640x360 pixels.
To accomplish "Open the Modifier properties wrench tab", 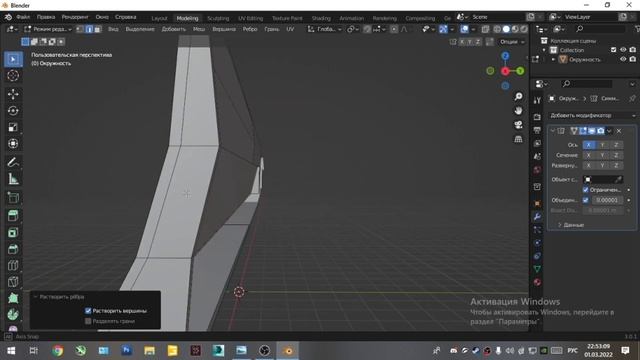I will [x=537, y=216].
